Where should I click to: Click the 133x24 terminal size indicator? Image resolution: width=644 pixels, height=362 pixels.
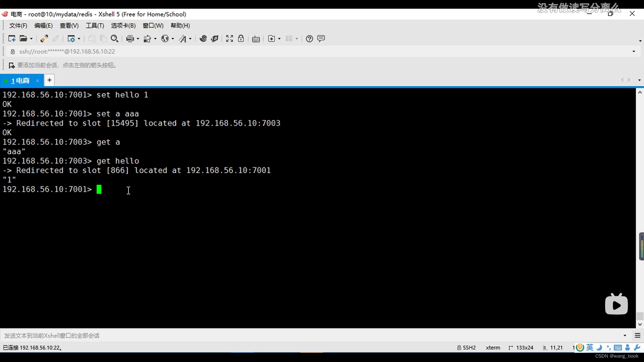tap(521, 348)
